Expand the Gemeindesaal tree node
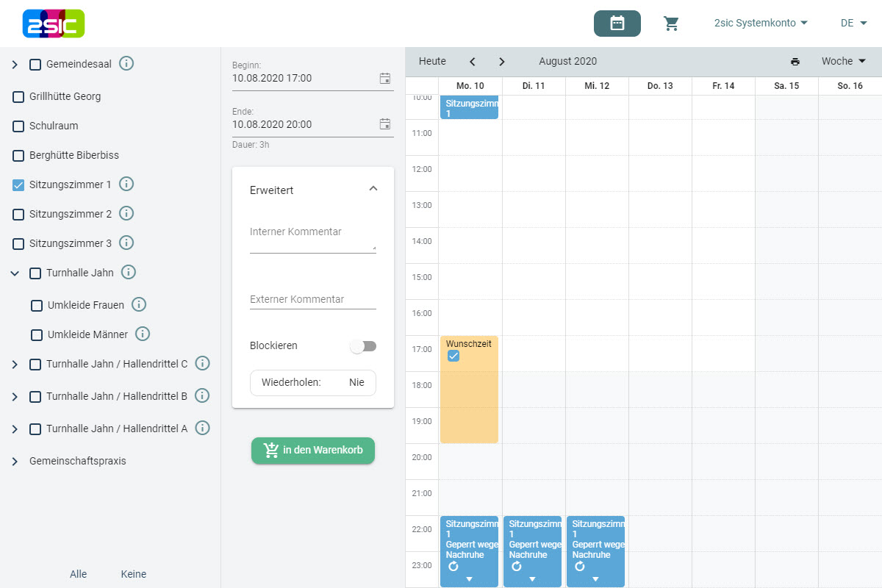The width and height of the screenshot is (882, 588). pos(15,65)
